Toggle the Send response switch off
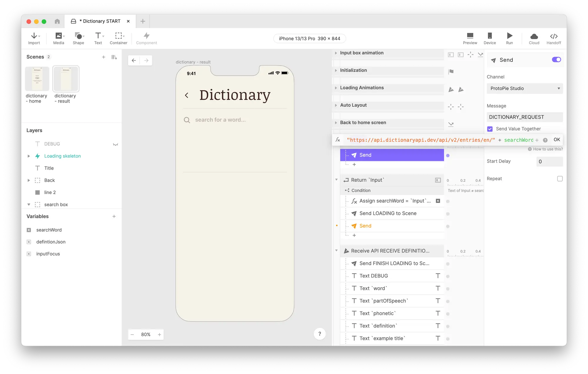Image resolution: width=588 pixels, height=374 pixels. (x=556, y=60)
